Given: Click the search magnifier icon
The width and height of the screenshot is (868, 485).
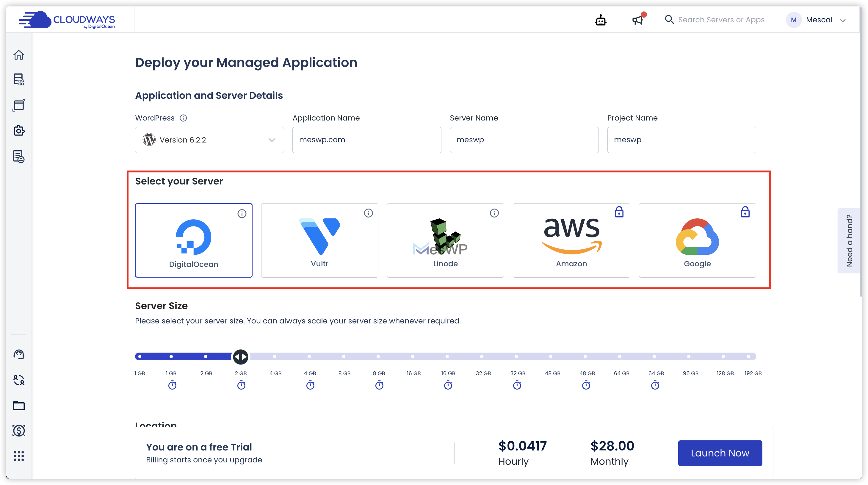Looking at the screenshot, I should [x=669, y=20].
